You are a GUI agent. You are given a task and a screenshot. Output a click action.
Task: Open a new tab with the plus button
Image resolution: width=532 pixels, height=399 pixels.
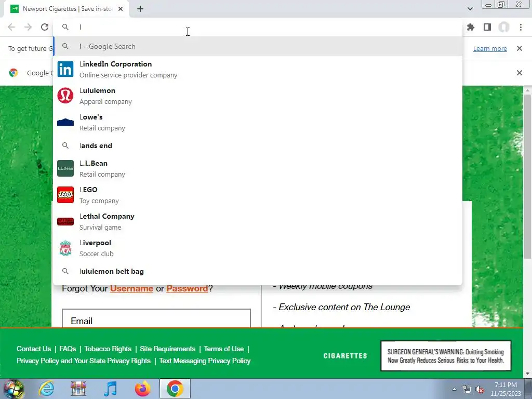point(140,9)
